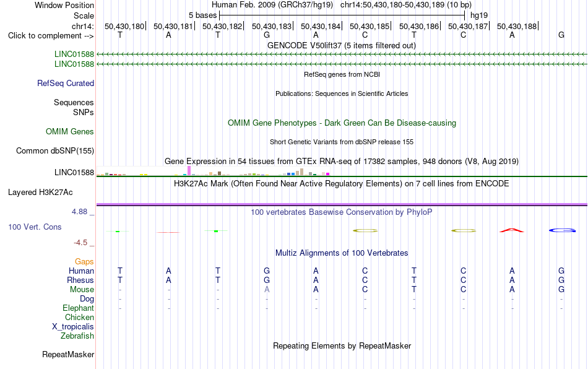Click the 50,430,186 ruler coordinate

419,26
